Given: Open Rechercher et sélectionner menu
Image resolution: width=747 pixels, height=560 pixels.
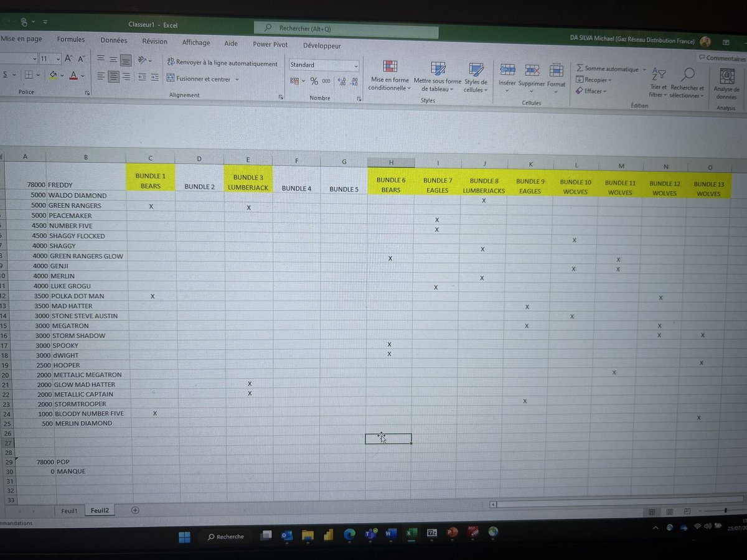Looking at the screenshot, I should pyautogui.click(x=687, y=83).
